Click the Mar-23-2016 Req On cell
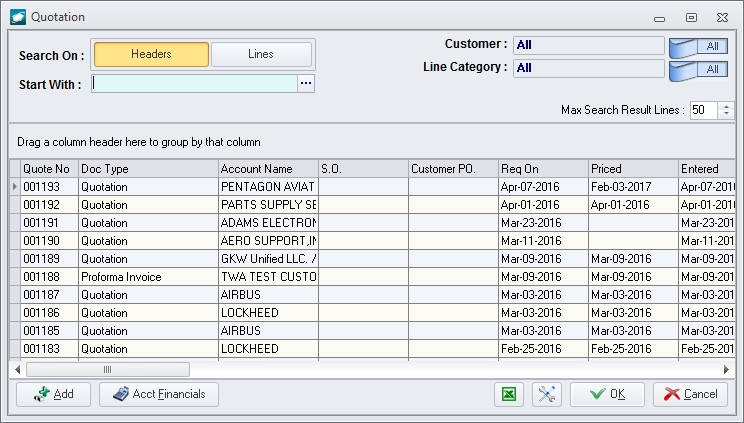 pyautogui.click(x=543, y=223)
